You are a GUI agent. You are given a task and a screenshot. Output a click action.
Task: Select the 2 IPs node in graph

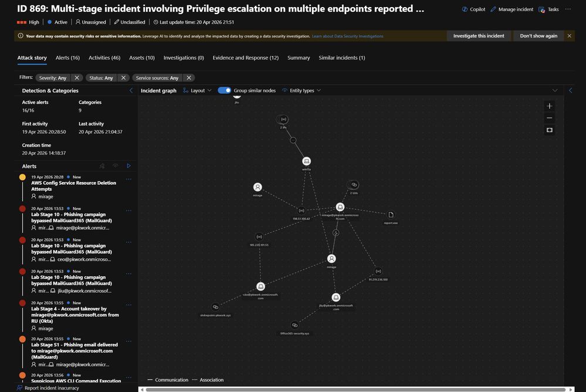point(283,120)
